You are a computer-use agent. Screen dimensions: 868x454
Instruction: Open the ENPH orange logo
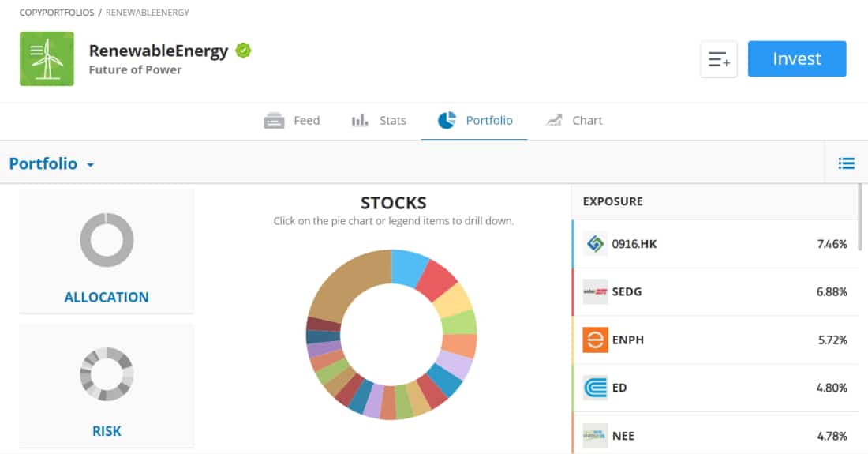595,340
